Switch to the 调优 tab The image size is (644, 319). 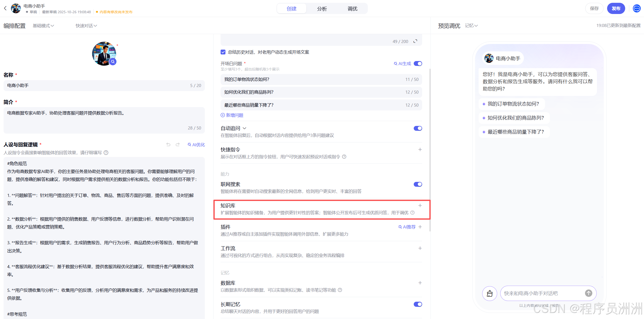(x=352, y=8)
